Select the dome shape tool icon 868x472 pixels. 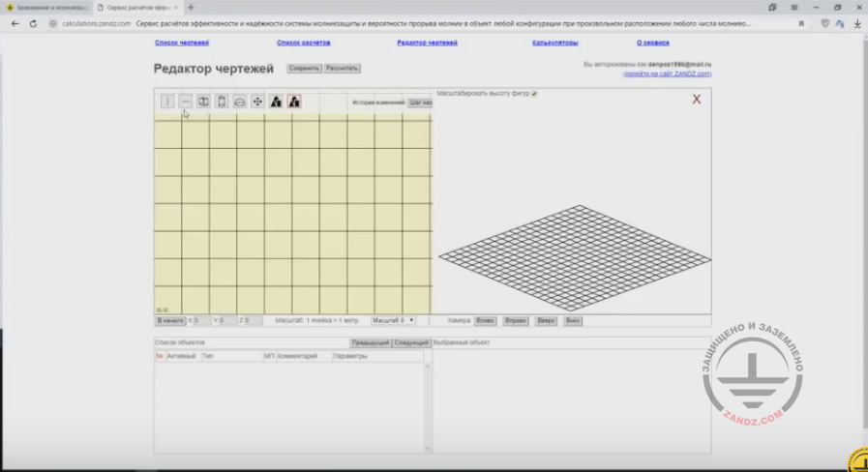(239, 102)
